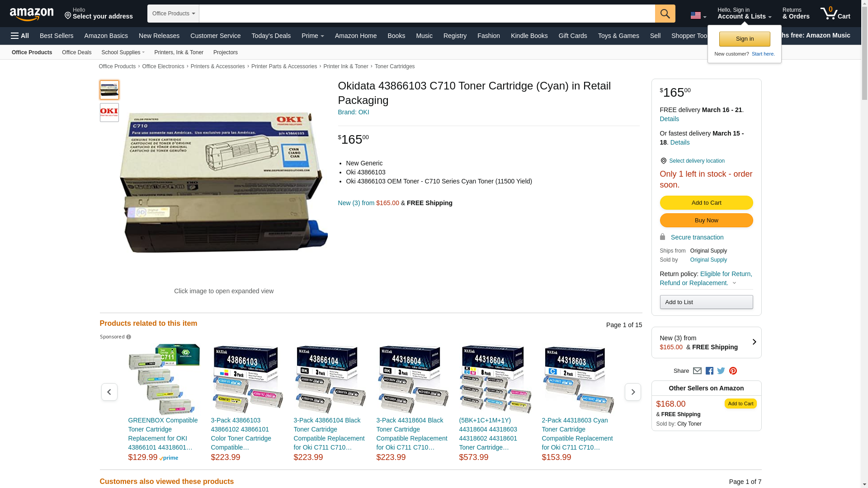Open the country flag language dropdown
This screenshot has width=868, height=488.
click(x=698, y=15)
